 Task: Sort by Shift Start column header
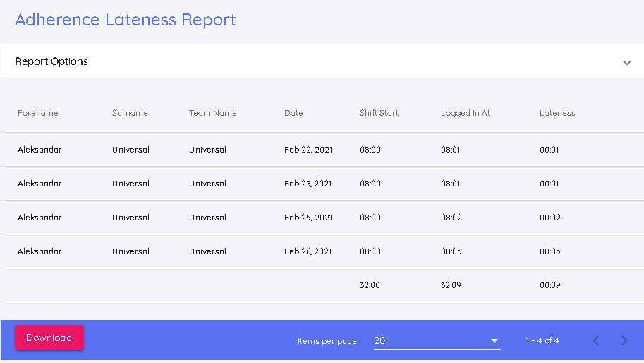coord(379,113)
